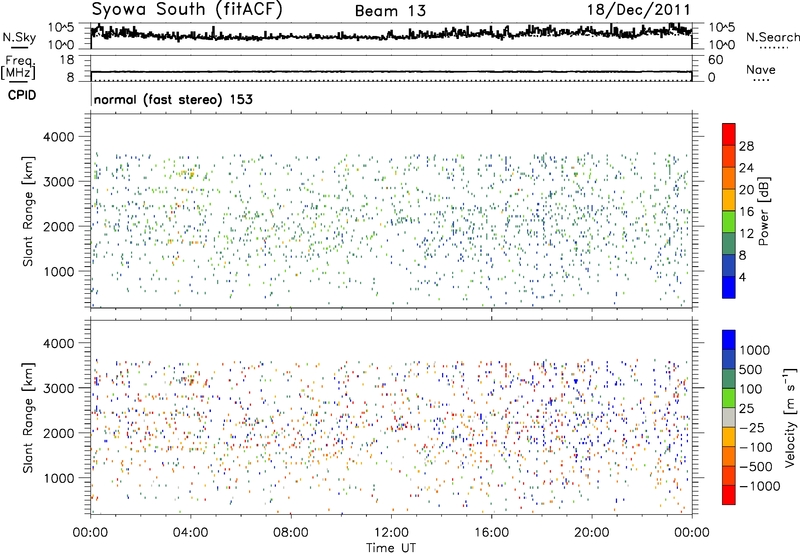The width and height of the screenshot is (800, 554).
Task: Click the '04:00' time axis tick
Action: coord(190,533)
